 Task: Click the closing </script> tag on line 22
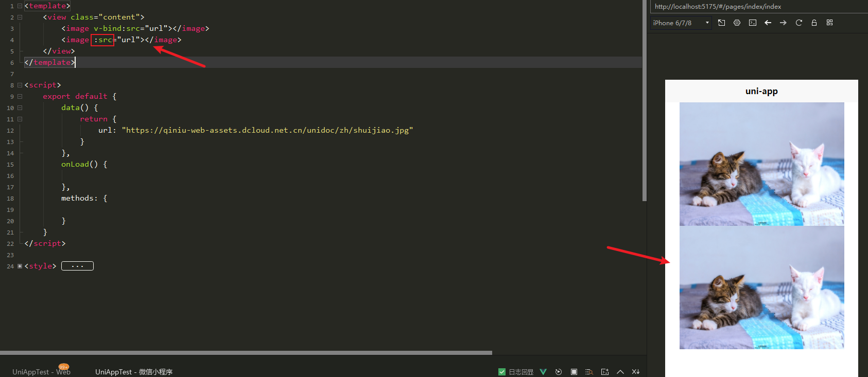[x=45, y=243]
